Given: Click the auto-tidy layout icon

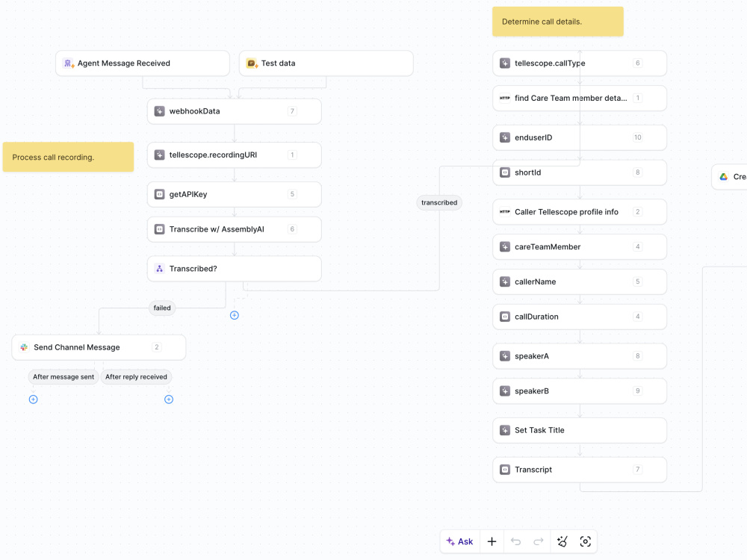Looking at the screenshot, I should 562,541.
